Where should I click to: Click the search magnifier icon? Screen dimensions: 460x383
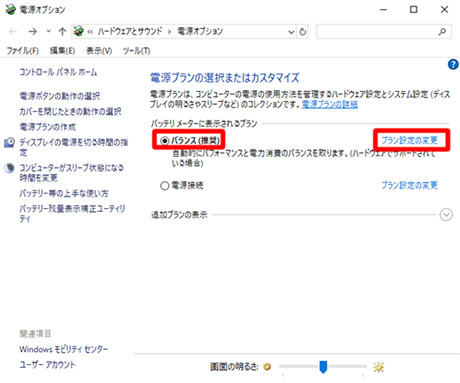pyautogui.click(x=442, y=32)
